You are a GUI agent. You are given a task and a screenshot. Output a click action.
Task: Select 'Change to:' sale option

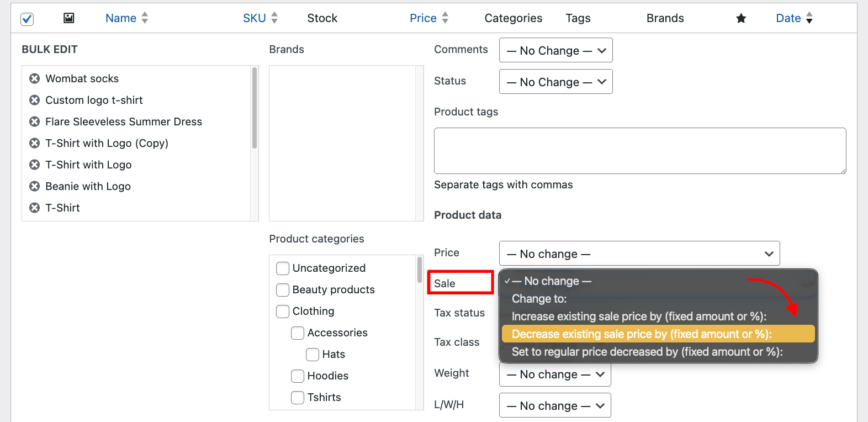(x=658, y=299)
